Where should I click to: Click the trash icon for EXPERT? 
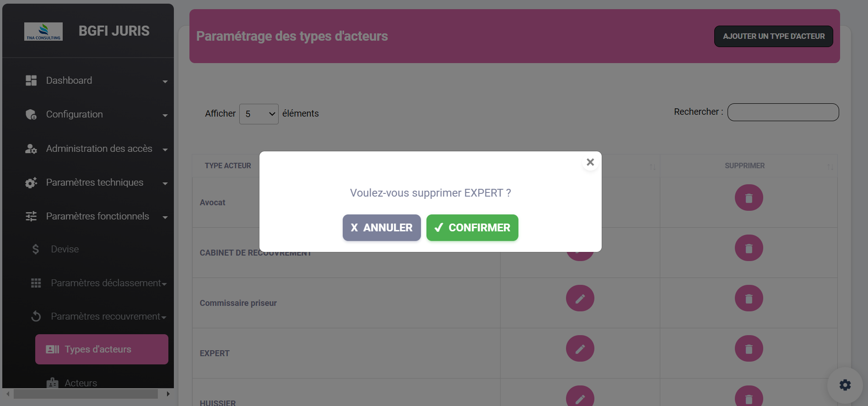(x=749, y=348)
